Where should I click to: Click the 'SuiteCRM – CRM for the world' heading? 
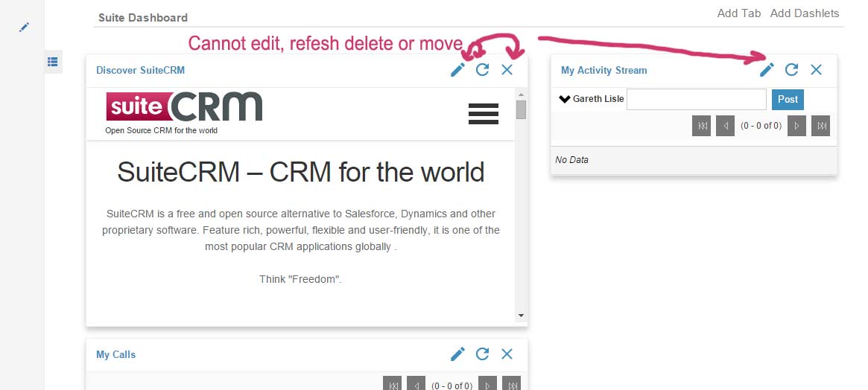[x=300, y=172]
